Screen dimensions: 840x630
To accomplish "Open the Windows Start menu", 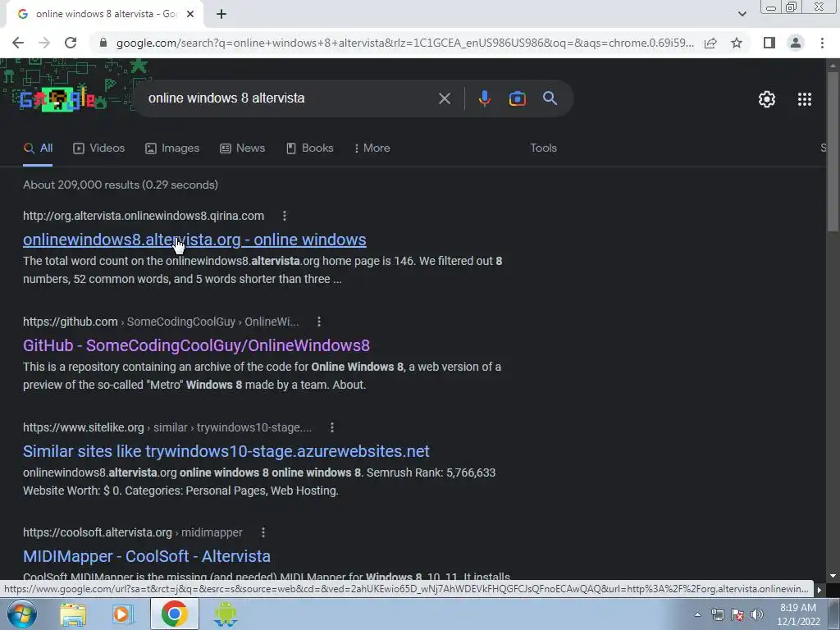I will [22, 614].
